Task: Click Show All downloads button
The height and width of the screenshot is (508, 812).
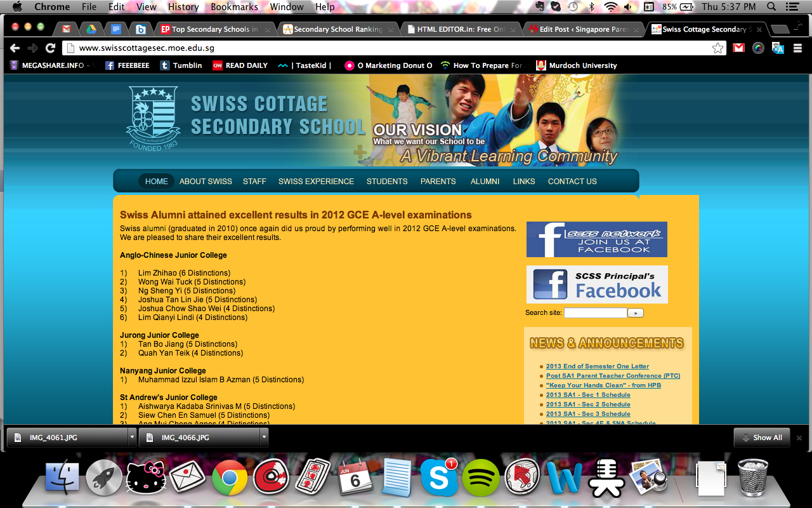Action: coord(761,438)
